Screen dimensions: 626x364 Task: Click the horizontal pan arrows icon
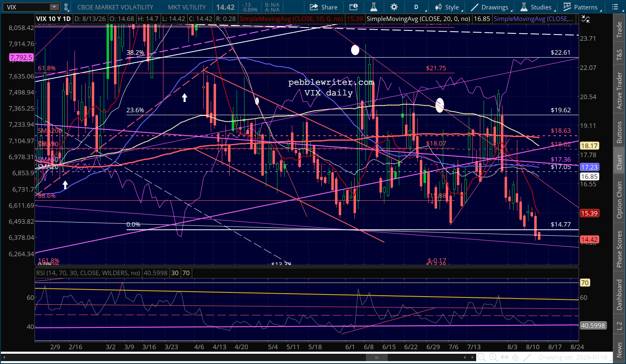(x=504, y=357)
